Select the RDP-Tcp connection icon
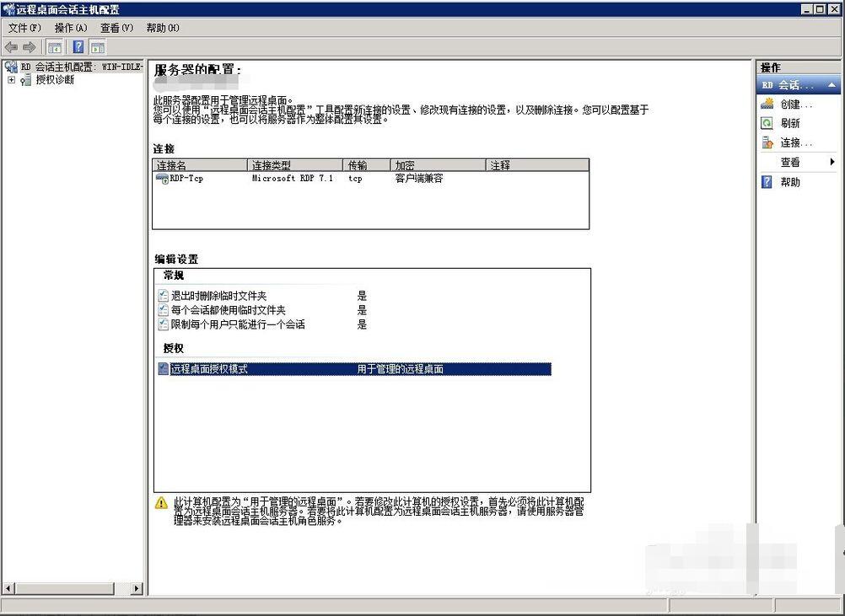845x616 pixels. [x=163, y=179]
